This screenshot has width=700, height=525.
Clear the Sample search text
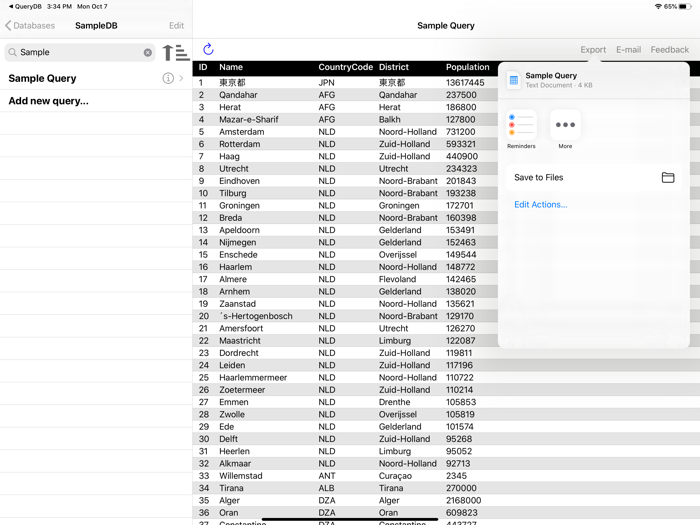pyautogui.click(x=148, y=53)
